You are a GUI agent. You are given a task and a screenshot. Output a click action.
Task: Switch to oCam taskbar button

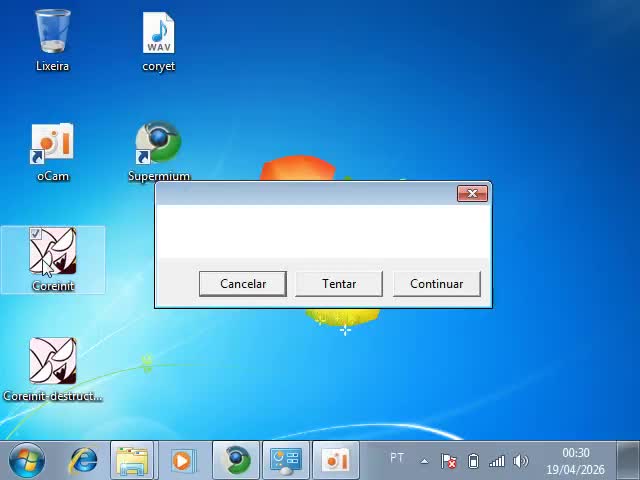336,460
